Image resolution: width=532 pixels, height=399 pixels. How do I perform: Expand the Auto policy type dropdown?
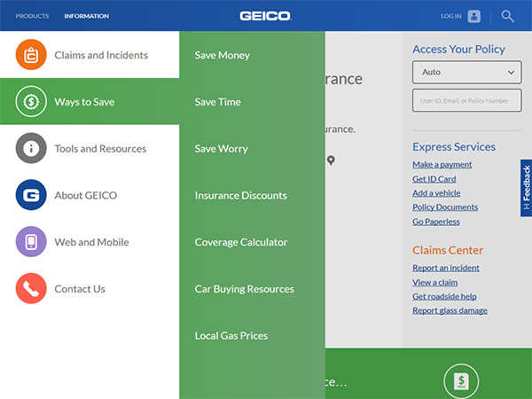467,72
